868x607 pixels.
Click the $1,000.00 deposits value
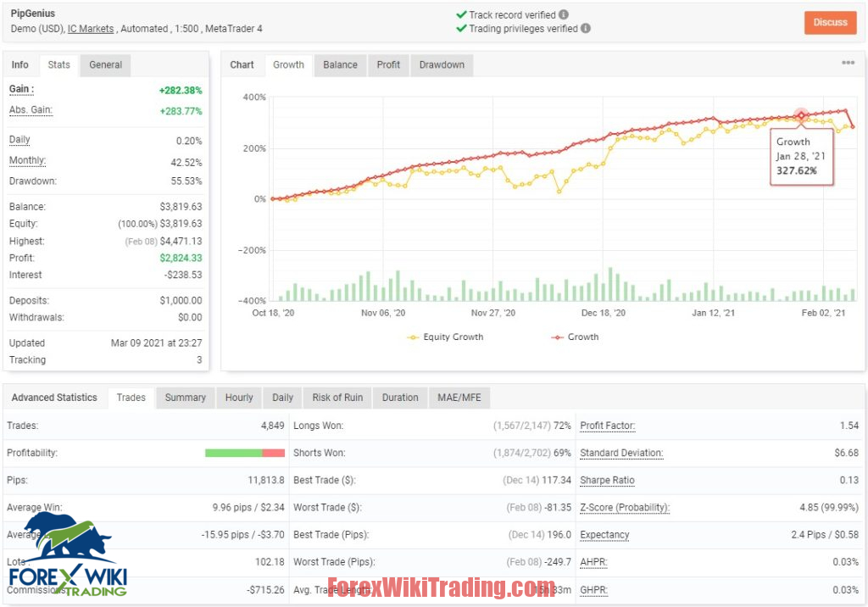tap(181, 301)
